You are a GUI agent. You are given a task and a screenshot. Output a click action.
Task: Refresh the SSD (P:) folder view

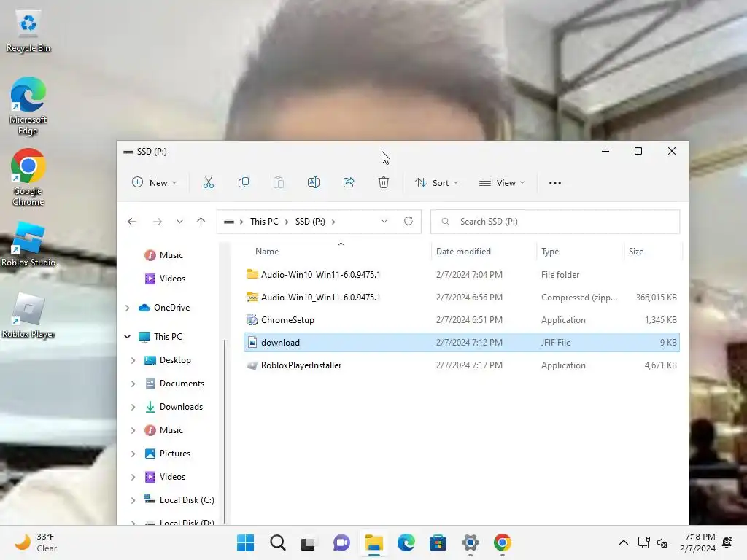(x=409, y=221)
